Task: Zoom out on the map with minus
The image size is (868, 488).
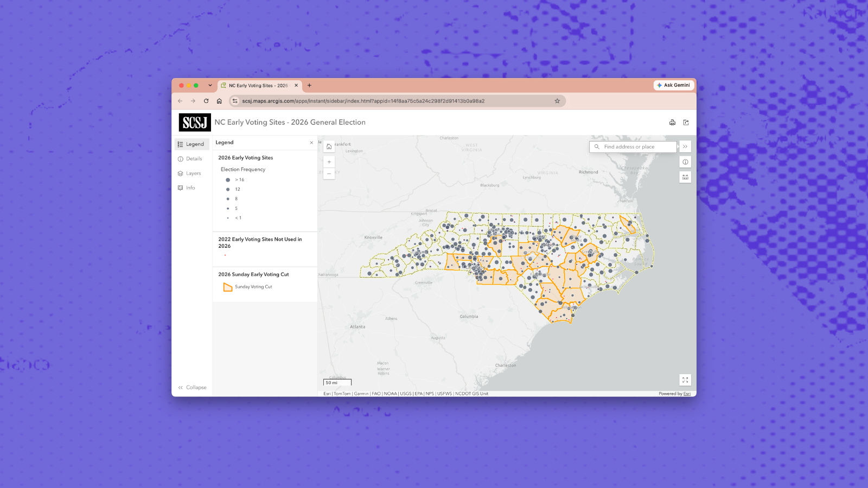Action: (x=329, y=174)
